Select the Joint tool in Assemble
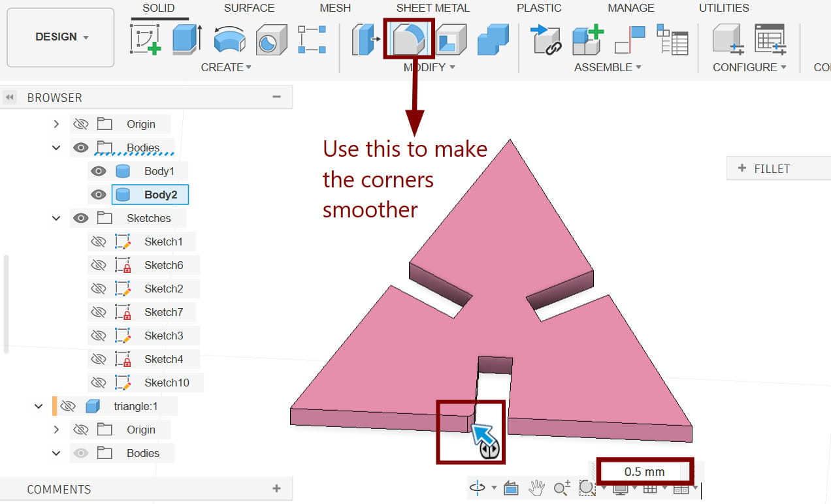The image size is (831, 504). click(x=630, y=40)
